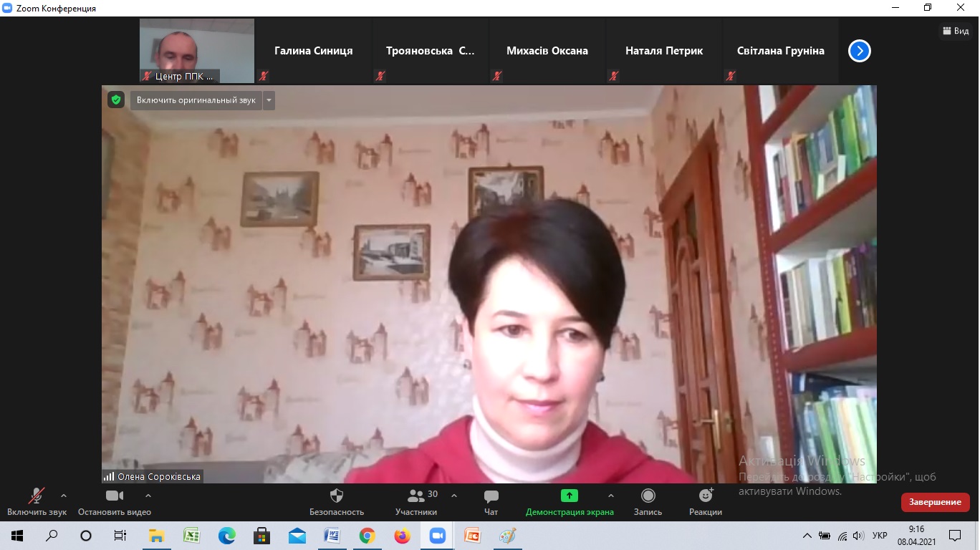The width and height of the screenshot is (980, 550).
Task: Open dropdown beside original sound button
Action: (269, 100)
